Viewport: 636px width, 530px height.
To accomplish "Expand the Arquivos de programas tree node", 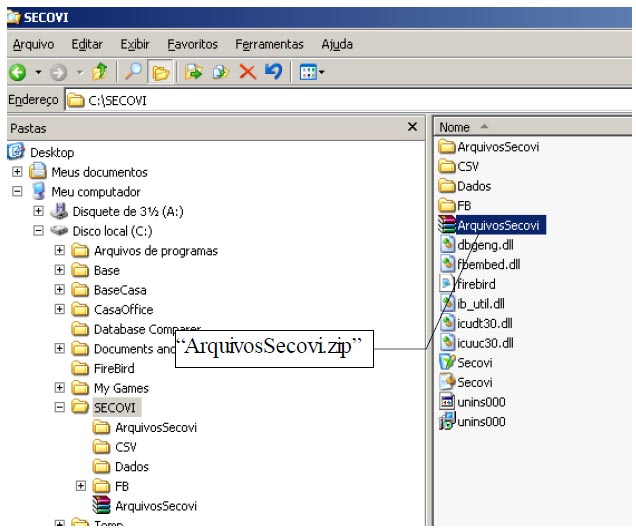I will (60, 251).
